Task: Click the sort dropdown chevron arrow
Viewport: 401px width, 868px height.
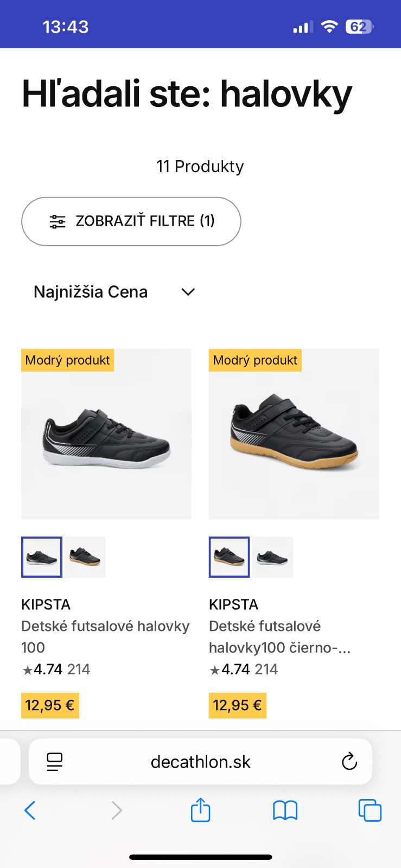Action: [x=188, y=292]
